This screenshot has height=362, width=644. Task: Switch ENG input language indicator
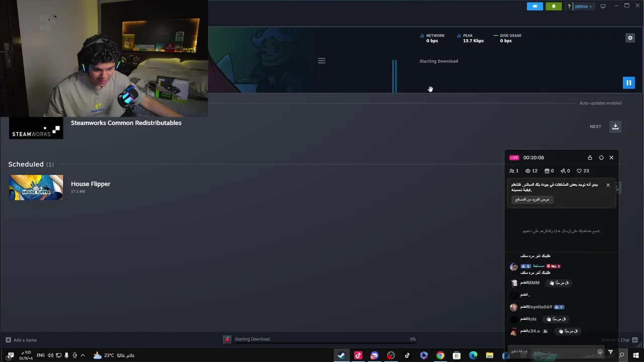point(41,355)
